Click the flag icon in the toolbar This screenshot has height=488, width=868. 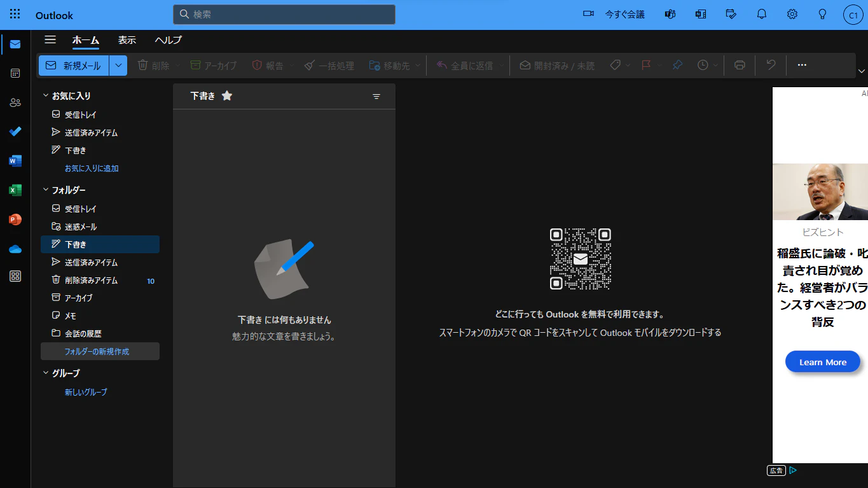[646, 66]
